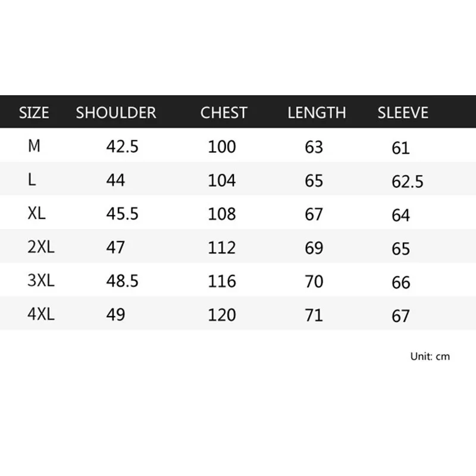Click the length value 69
Screen dimensions: 476x476
pyautogui.click(x=314, y=248)
